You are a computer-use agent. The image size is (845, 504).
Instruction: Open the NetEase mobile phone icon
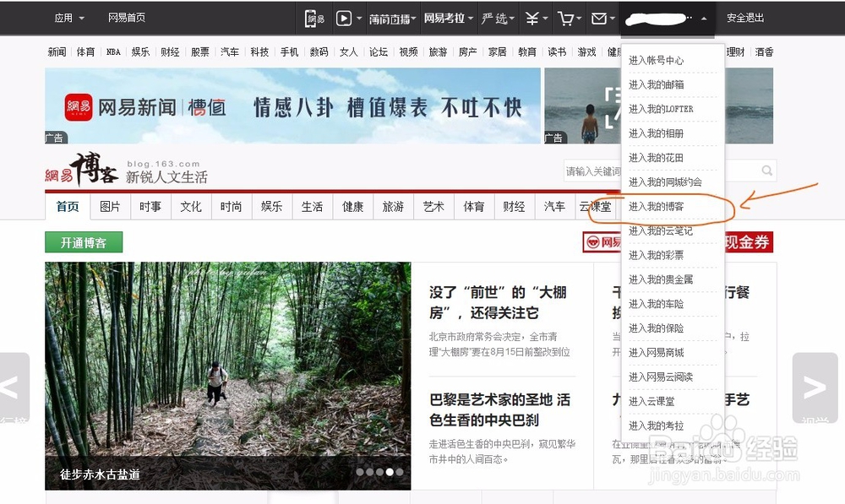(x=314, y=19)
